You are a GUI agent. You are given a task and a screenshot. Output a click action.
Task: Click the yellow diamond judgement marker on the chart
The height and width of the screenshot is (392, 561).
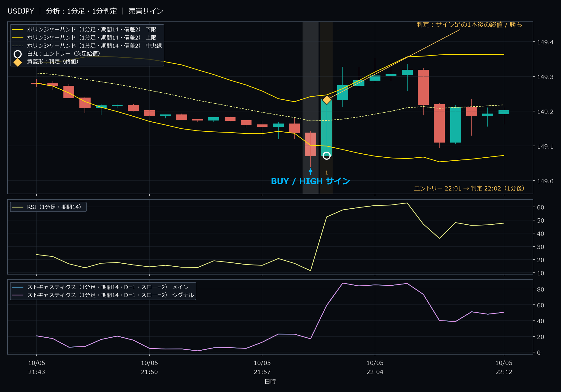coord(327,100)
